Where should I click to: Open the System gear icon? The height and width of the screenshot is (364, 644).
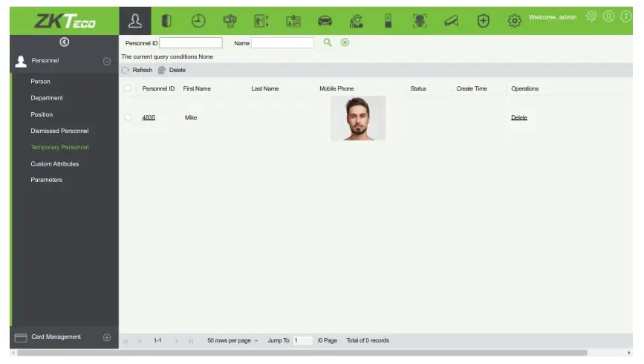pyautogui.click(x=515, y=21)
